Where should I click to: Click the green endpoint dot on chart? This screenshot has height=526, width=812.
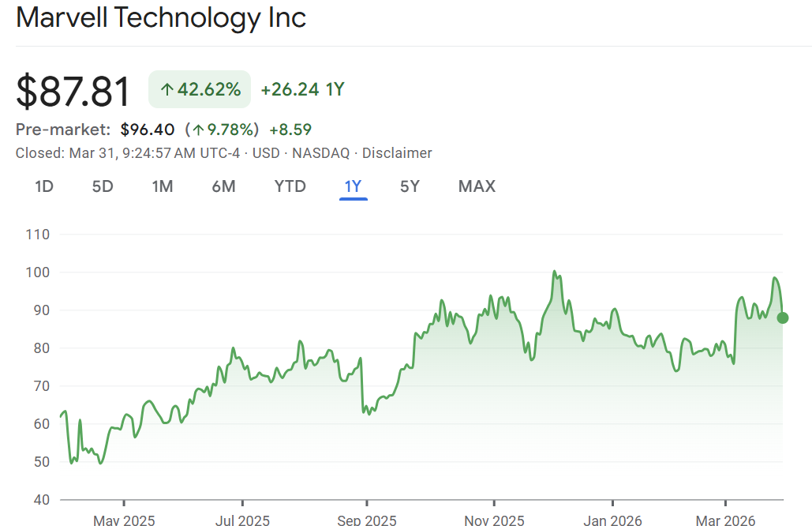pyautogui.click(x=782, y=318)
